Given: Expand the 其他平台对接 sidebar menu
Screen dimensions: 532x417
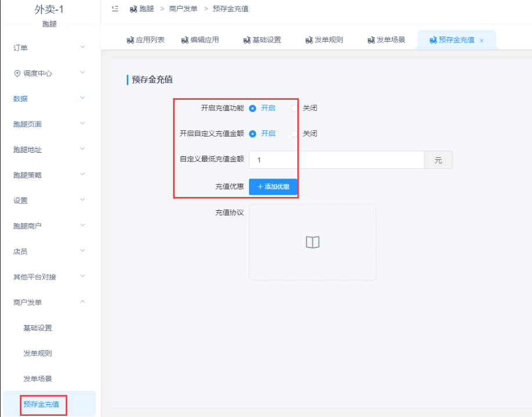Looking at the screenshot, I should coord(49,276).
